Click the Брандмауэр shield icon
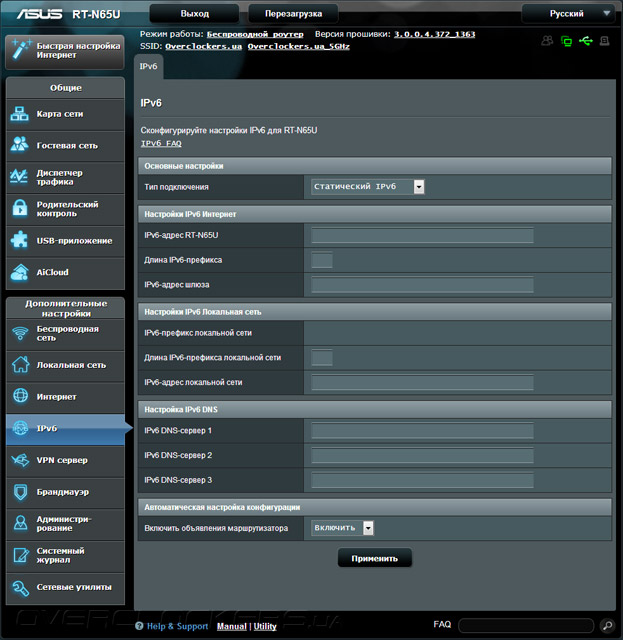The image size is (623, 640). pyautogui.click(x=20, y=492)
